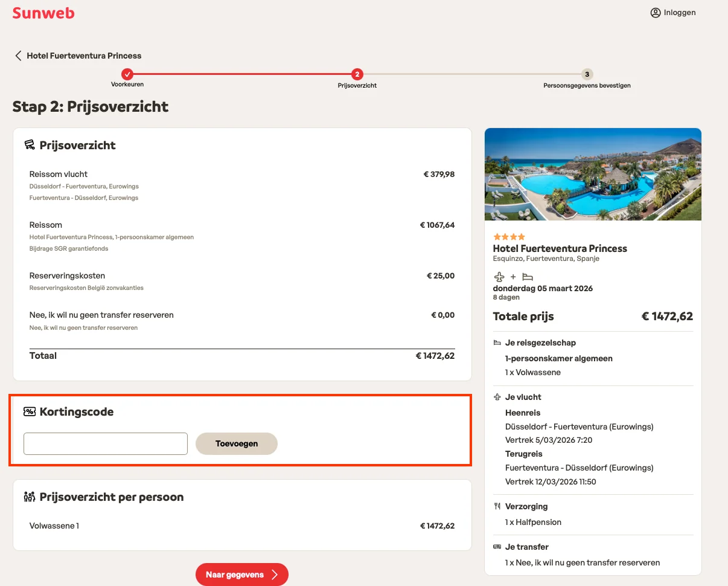This screenshot has height=586, width=728.
Task: Click the Sunweb logo
Action: [x=43, y=13]
